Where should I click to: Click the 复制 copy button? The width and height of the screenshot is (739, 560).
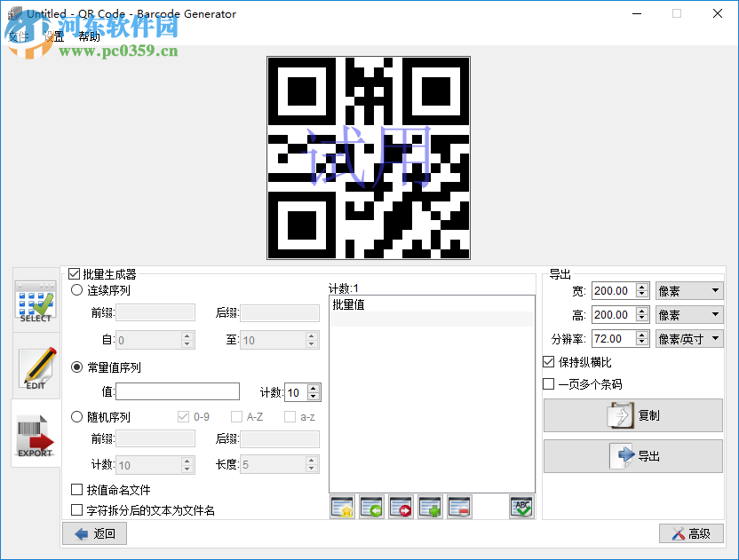point(632,415)
